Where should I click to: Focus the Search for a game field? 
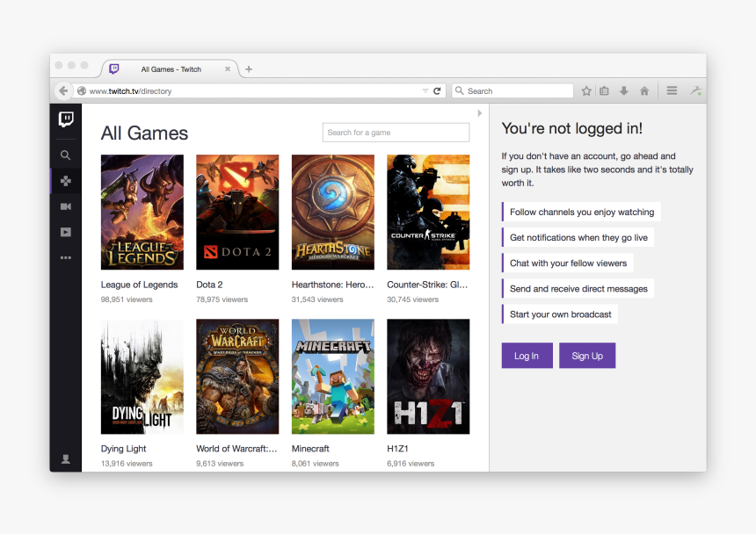coord(396,133)
